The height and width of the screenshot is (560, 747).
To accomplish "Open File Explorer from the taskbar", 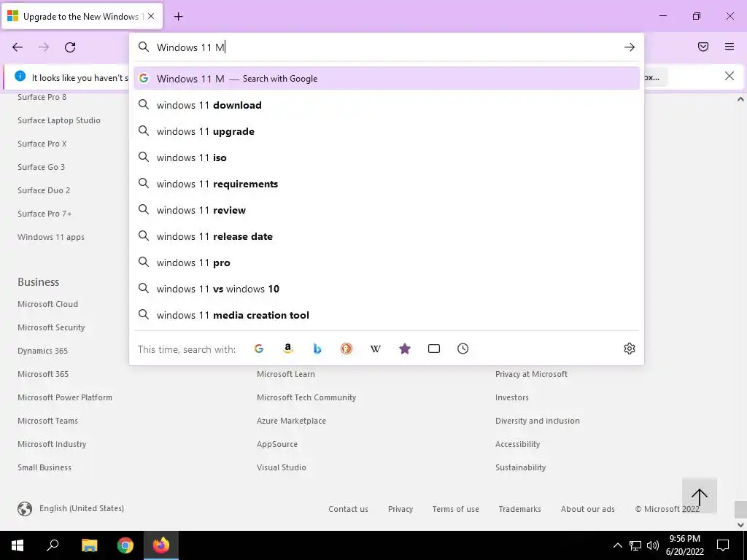I will pyautogui.click(x=89, y=545).
